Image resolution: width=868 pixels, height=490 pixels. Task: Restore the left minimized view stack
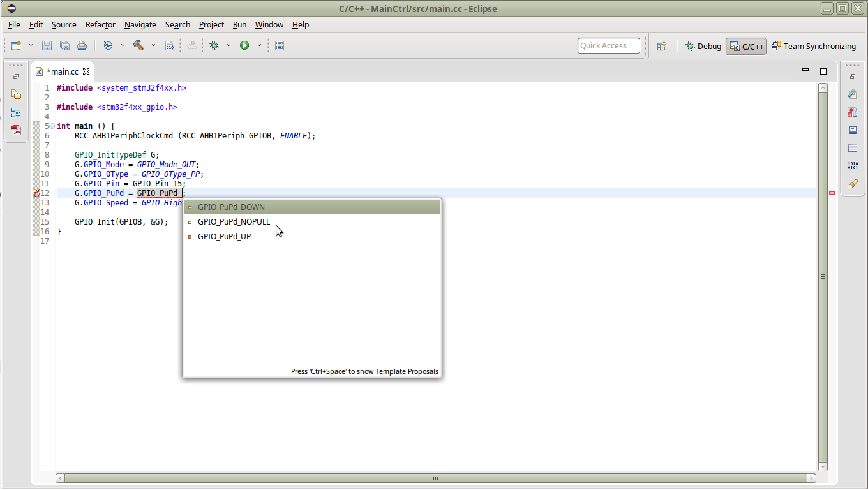(x=16, y=77)
